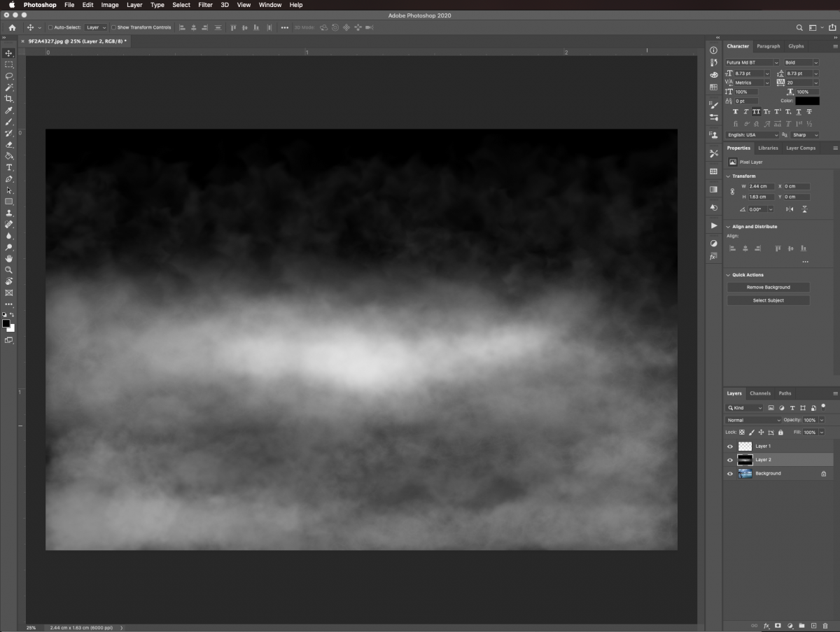
Task: Choose the Blur droplet tool
Action: pyautogui.click(x=9, y=236)
